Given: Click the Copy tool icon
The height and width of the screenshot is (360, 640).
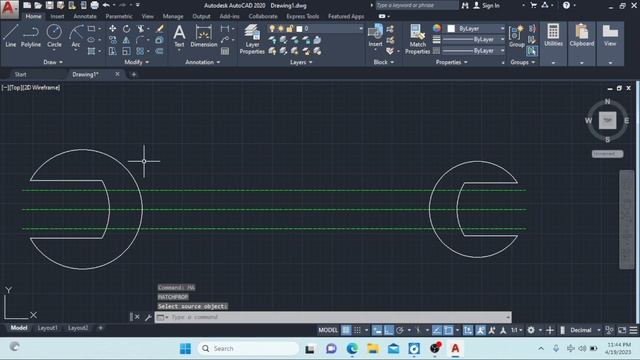Looking at the screenshot, I should [x=112, y=40].
